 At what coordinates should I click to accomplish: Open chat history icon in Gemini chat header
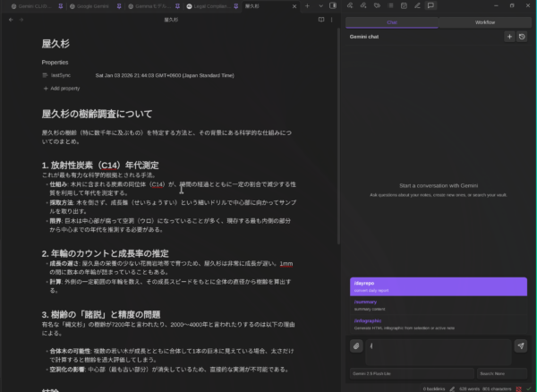(x=522, y=37)
